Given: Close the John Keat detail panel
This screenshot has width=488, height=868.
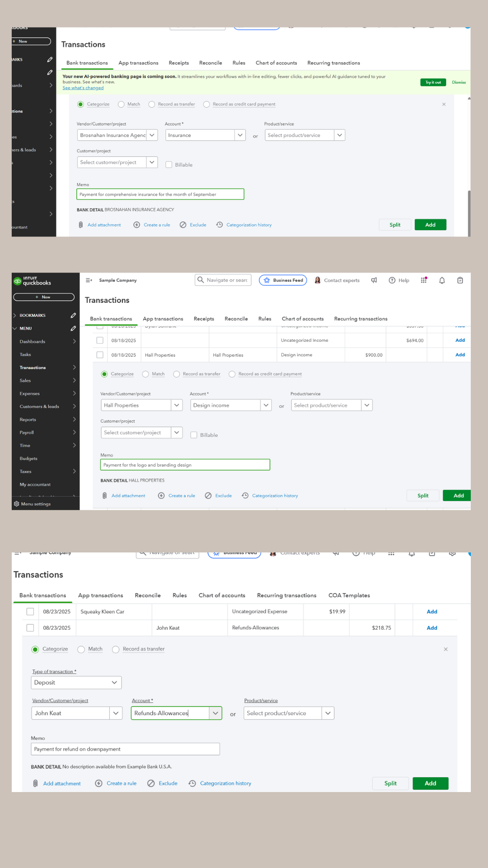Looking at the screenshot, I should (x=446, y=649).
